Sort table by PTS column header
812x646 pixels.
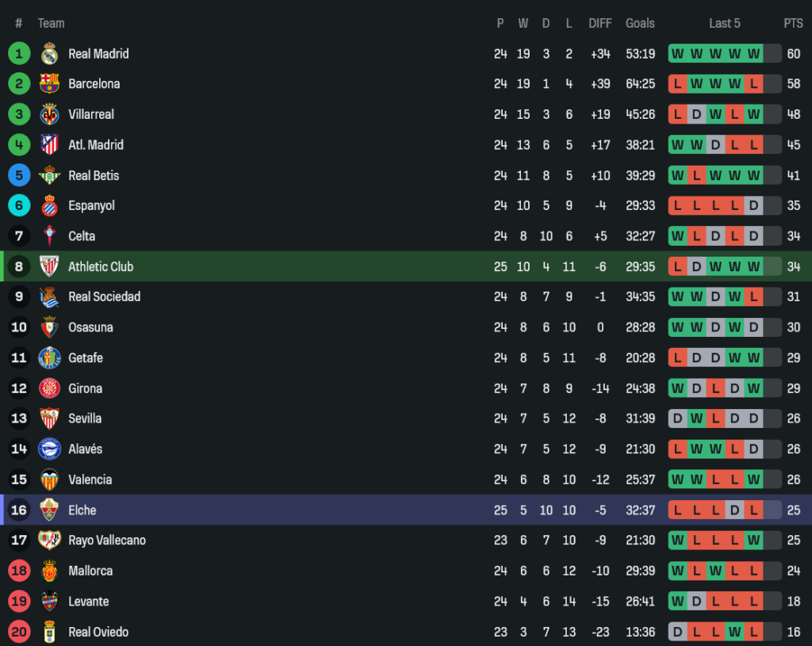793,24
